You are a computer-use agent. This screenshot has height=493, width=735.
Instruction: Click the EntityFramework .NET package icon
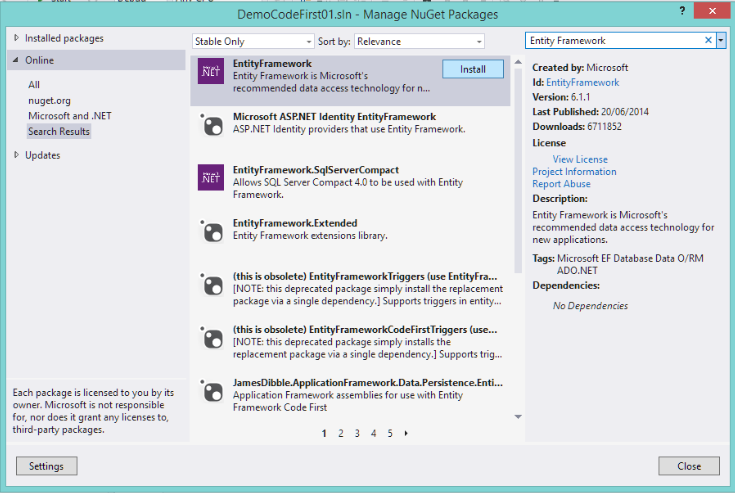coord(210,71)
